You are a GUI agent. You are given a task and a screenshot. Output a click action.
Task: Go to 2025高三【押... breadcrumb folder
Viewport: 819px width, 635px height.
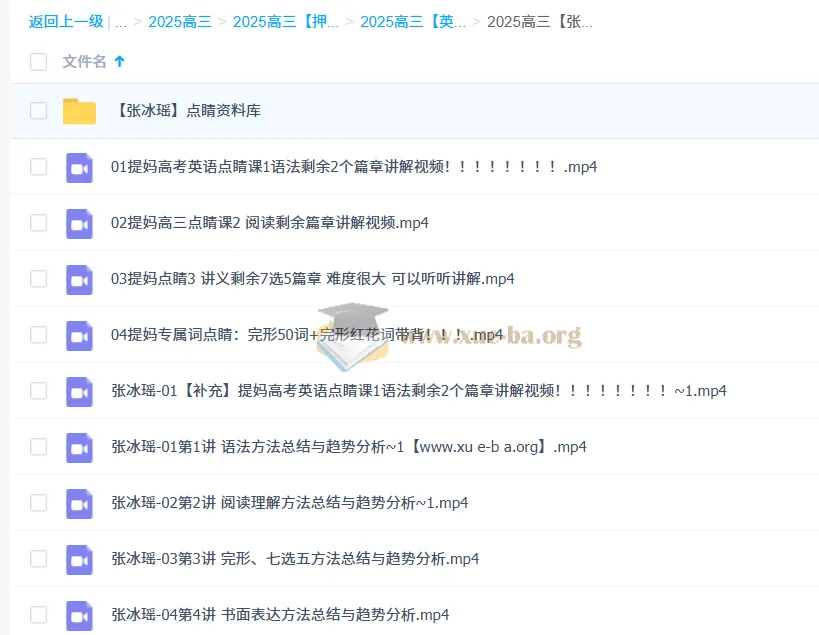285,22
